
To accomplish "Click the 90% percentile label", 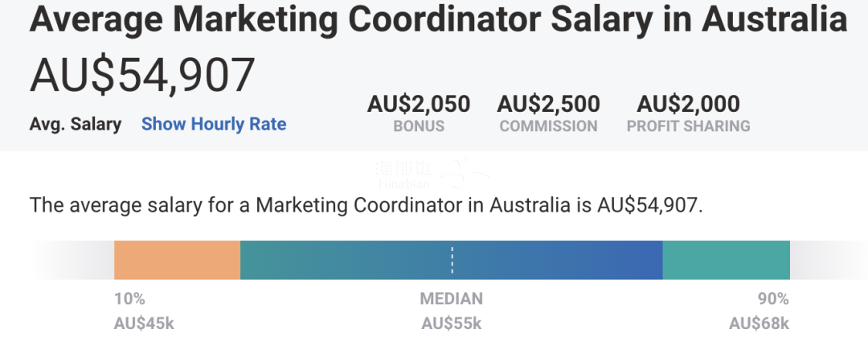I will pos(773,299).
